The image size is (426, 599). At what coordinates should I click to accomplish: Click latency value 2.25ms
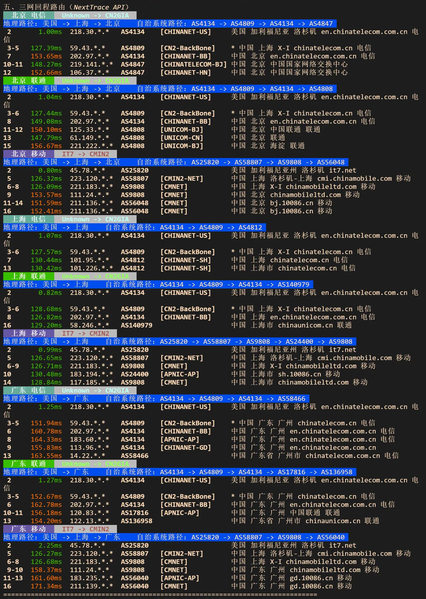(50, 546)
